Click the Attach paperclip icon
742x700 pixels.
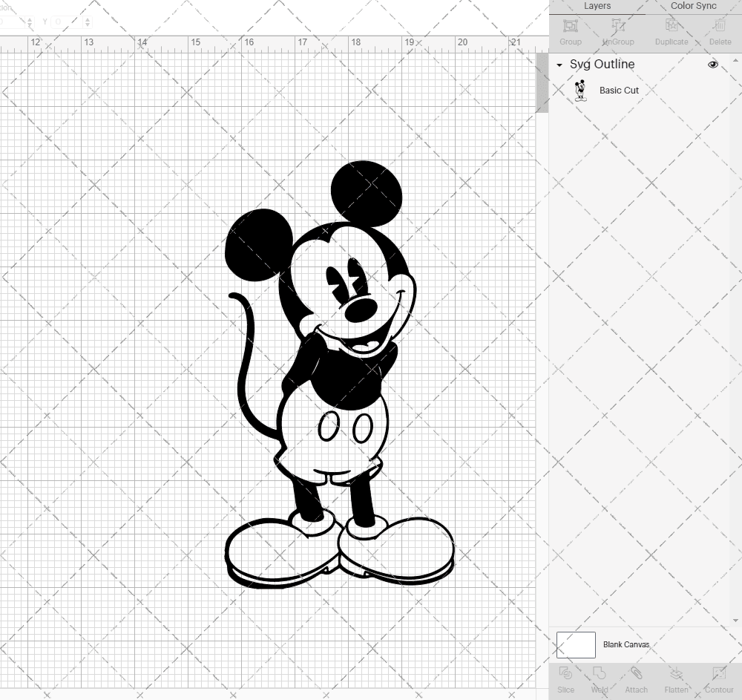click(x=636, y=674)
